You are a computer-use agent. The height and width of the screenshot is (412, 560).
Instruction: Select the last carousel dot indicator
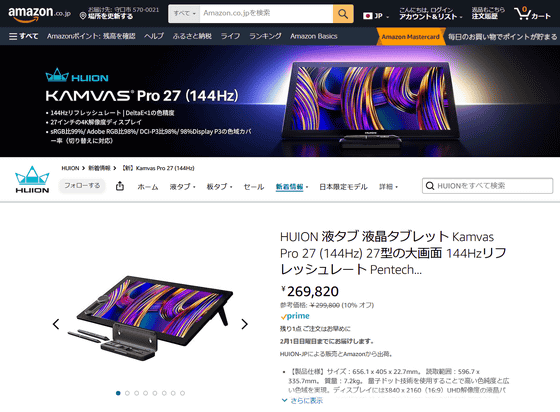[182, 393]
